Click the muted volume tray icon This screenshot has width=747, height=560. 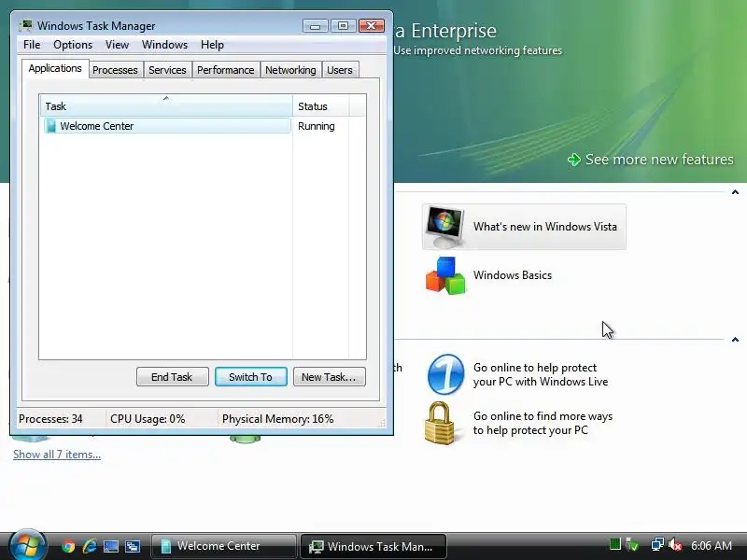pos(675,545)
